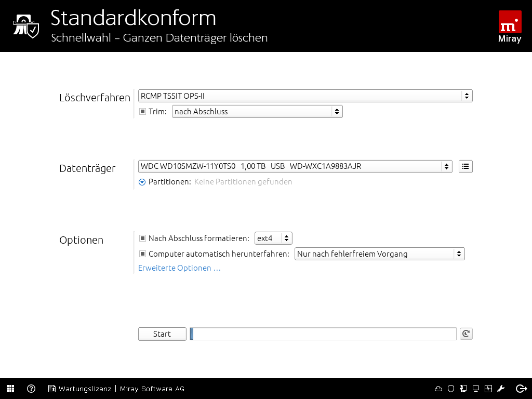Click the shield security icon

451,389
